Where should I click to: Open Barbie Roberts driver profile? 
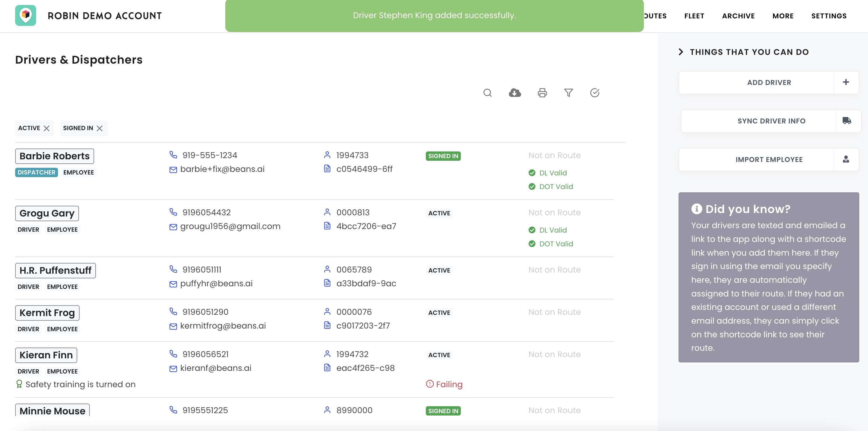coord(55,156)
